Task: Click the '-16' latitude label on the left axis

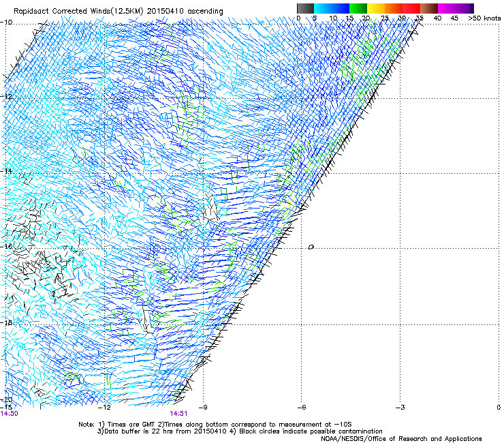Action: [6, 247]
